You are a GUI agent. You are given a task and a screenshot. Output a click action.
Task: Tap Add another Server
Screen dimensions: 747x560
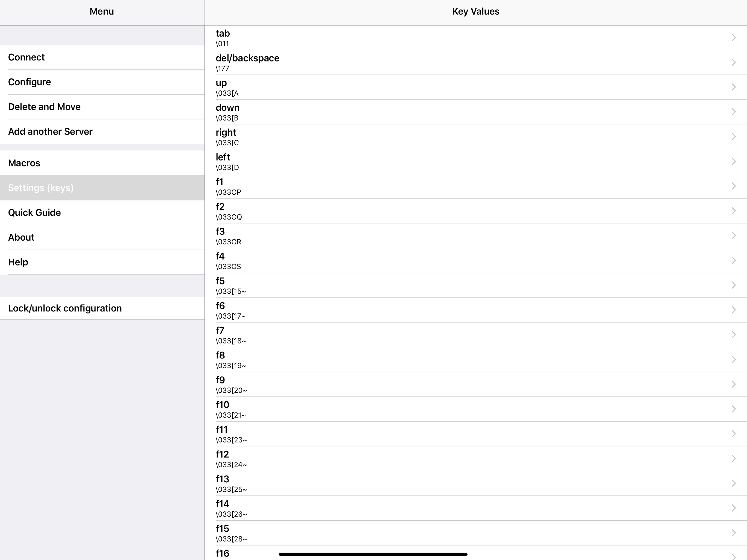tap(50, 132)
